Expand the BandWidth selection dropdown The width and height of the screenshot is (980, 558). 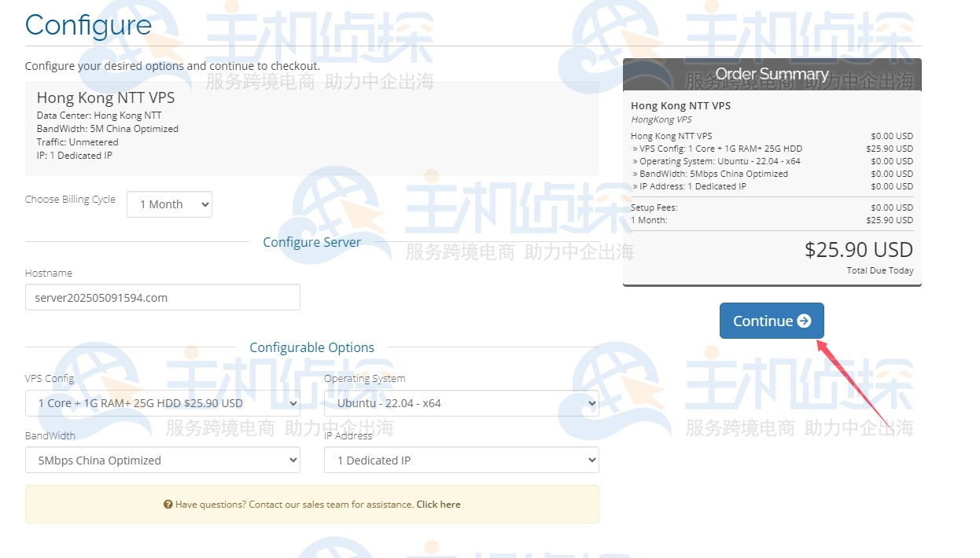[x=162, y=461]
